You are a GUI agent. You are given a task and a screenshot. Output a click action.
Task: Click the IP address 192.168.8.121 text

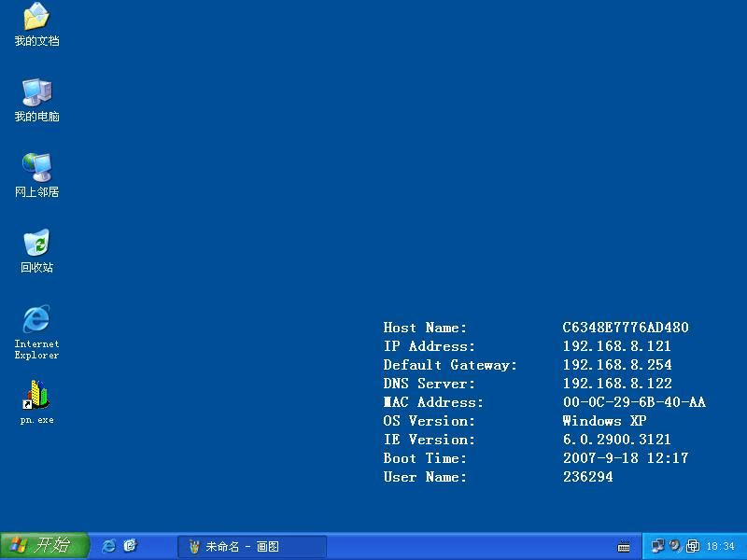[x=616, y=346]
